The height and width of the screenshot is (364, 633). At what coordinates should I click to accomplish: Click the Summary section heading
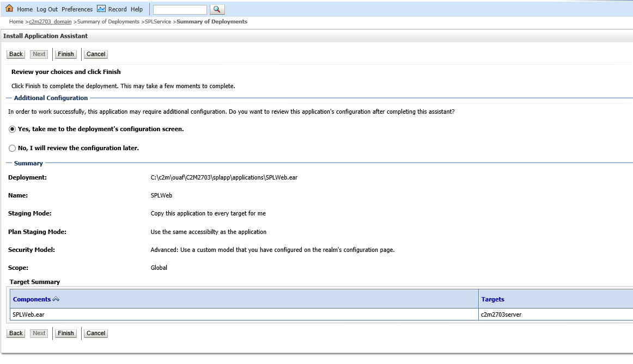click(28, 163)
